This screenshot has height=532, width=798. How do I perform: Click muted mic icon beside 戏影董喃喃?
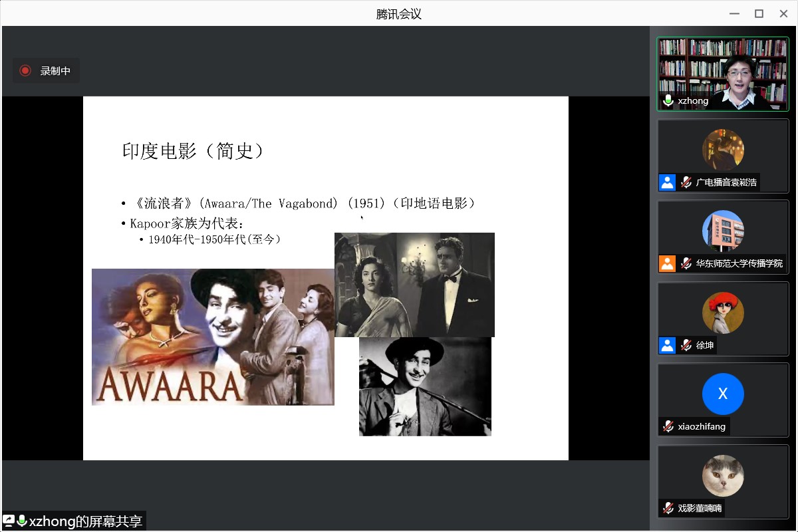click(x=668, y=508)
